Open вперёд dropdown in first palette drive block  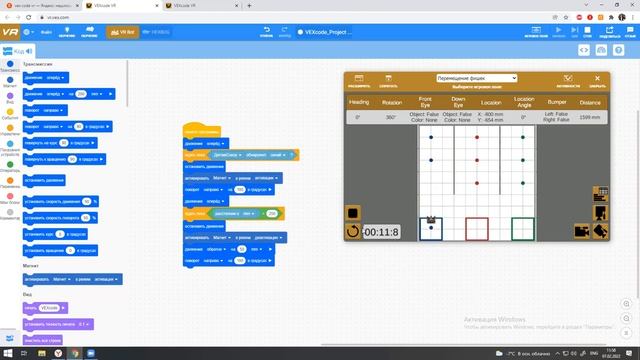click(56, 78)
